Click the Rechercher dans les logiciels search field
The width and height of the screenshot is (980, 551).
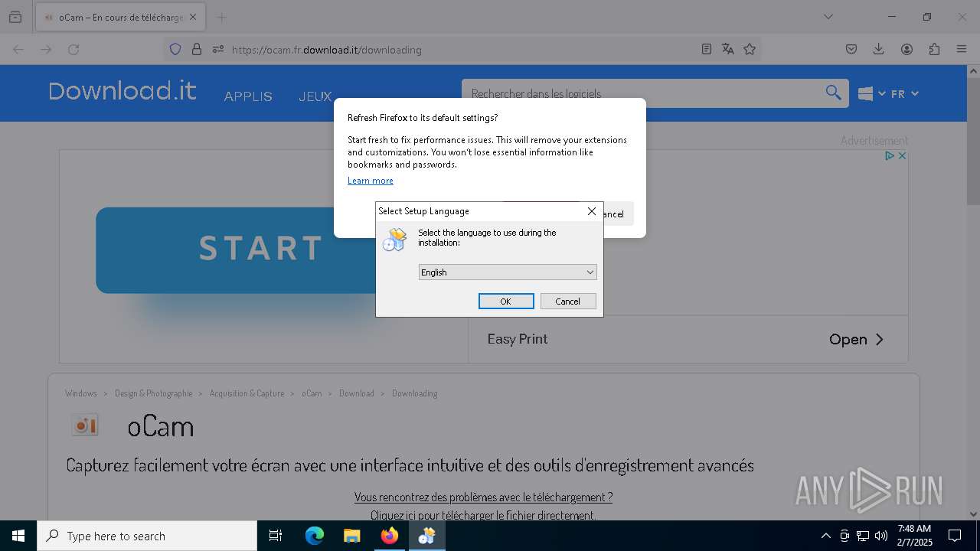[x=643, y=93]
